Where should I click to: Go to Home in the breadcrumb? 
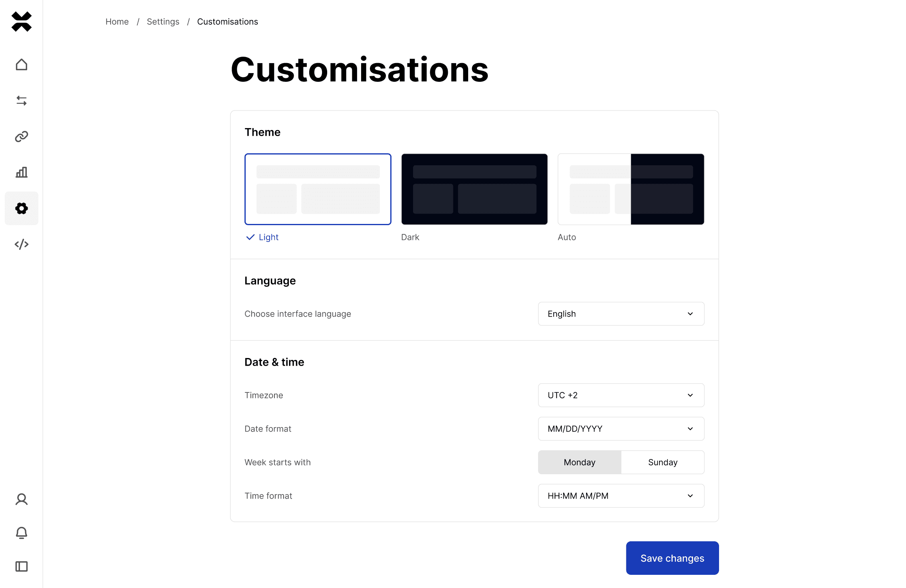(x=117, y=22)
